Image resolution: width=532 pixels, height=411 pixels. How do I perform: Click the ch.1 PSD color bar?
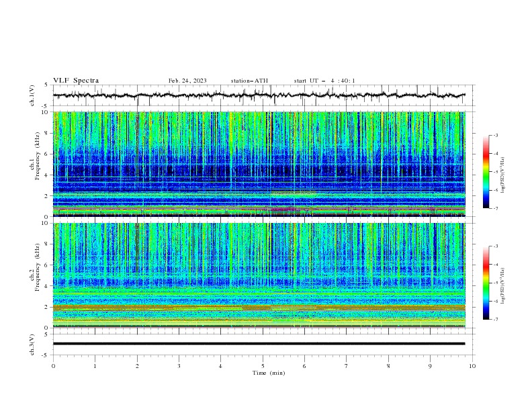(x=486, y=172)
